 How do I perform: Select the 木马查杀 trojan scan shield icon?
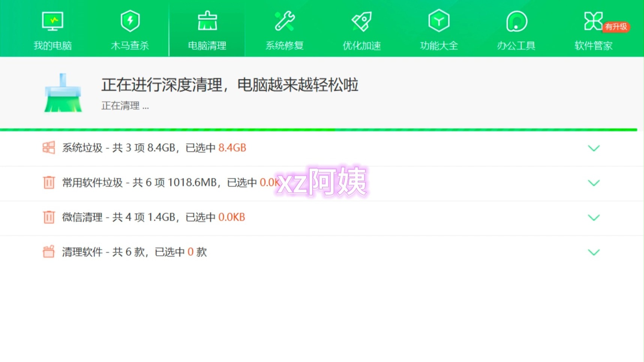pos(129,21)
